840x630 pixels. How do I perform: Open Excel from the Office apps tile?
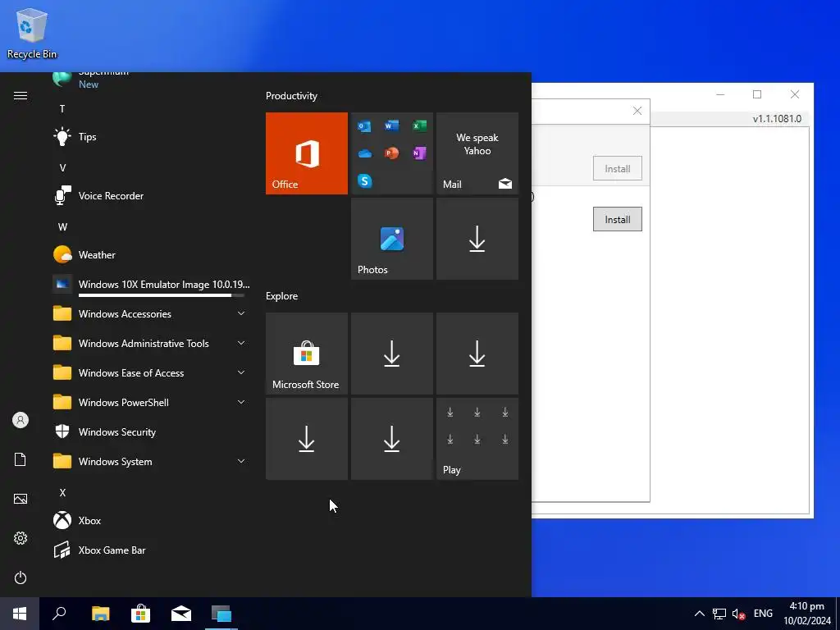click(x=419, y=126)
